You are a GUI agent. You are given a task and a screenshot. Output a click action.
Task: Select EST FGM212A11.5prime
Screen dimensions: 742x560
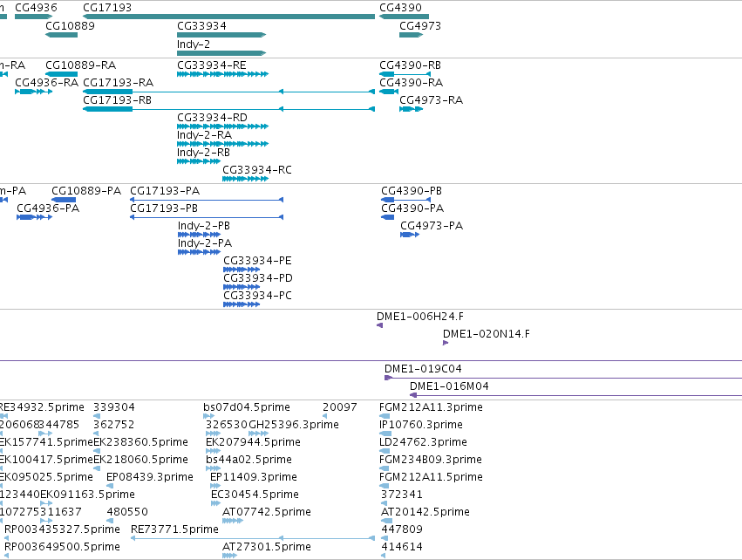click(431, 478)
